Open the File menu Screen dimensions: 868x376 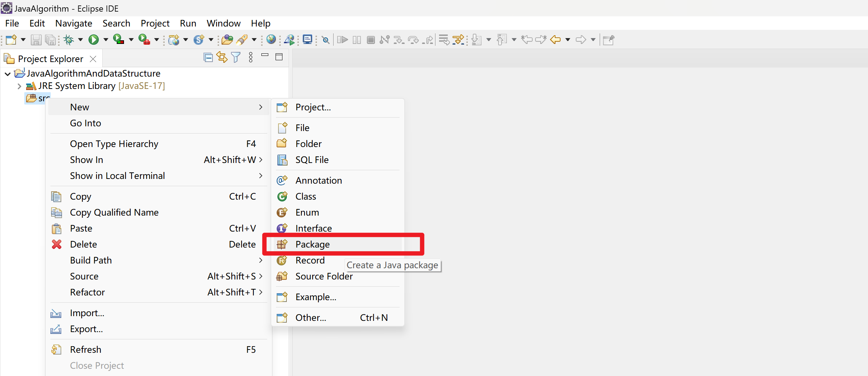click(12, 23)
